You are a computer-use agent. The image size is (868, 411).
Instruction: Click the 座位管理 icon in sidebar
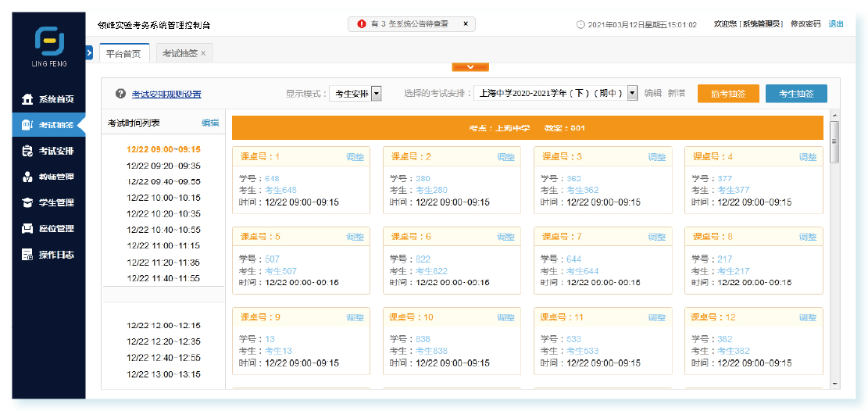pyautogui.click(x=27, y=228)
